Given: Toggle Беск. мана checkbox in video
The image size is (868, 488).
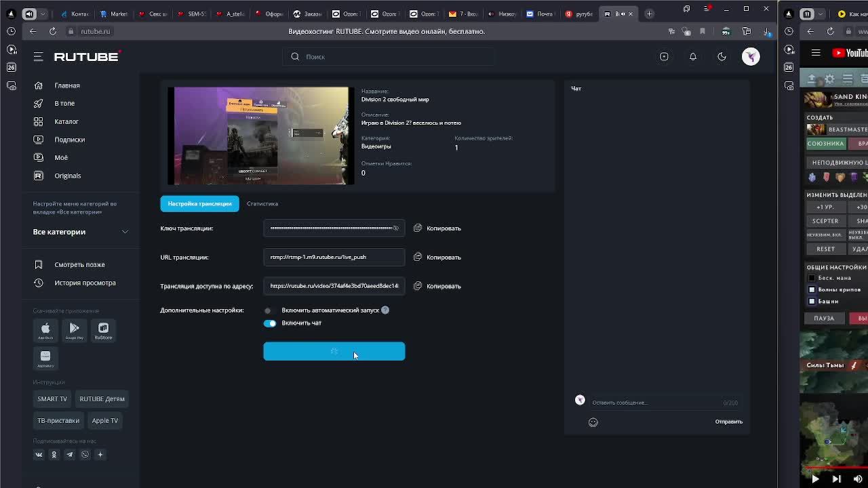Looking at the screenshot, I should pyautogui.click(x=812, y=278).
